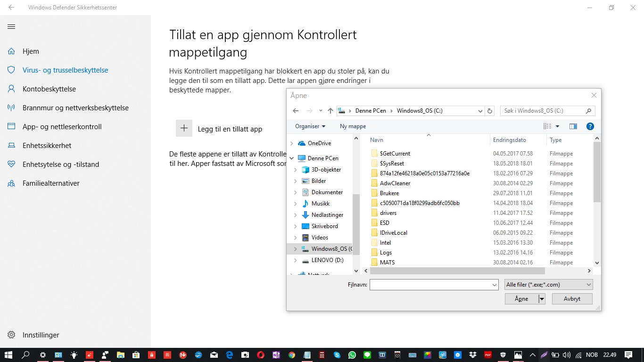Viewport: 644px width, 362px height.
Task: Toggle the preview pane icon
Action: [x=573, y=126]
